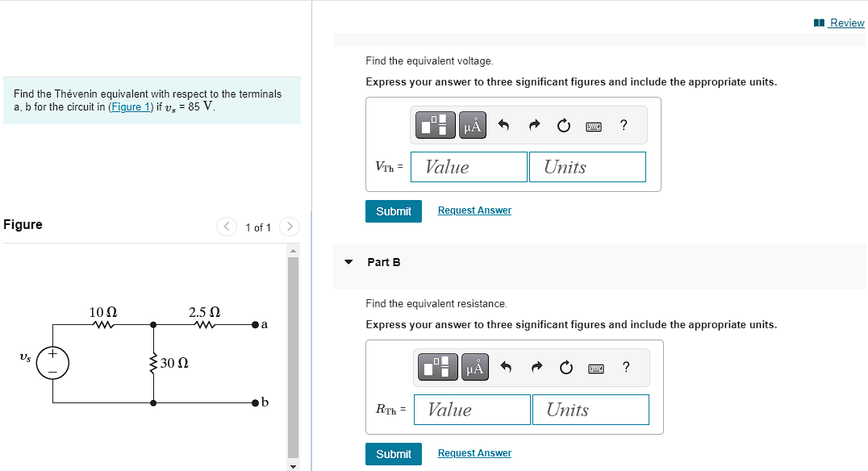
Task: Click Request Answer for Part B
Action: 474,452
